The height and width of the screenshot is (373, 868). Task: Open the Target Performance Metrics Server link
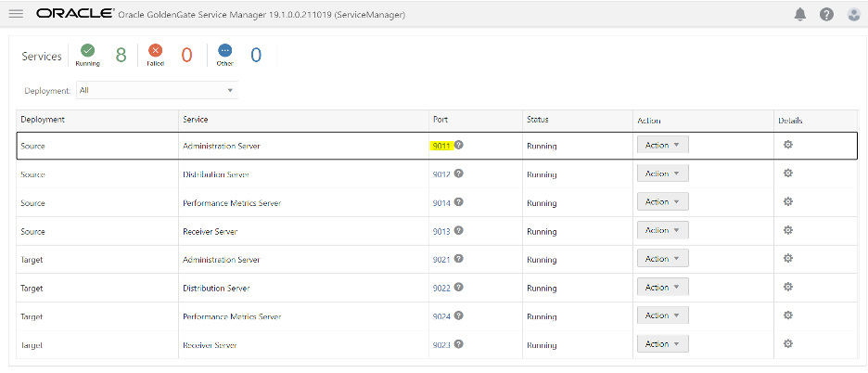point(232,317)
